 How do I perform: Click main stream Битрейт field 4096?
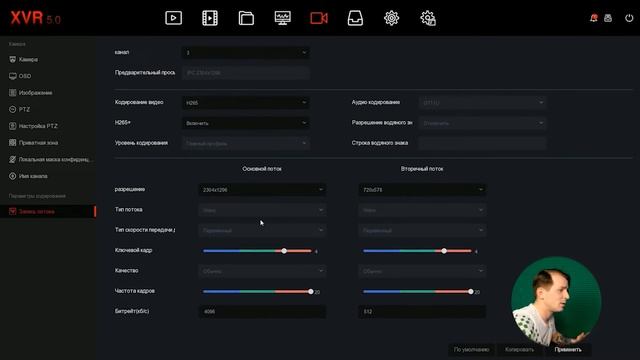pyautogui.click(x=262, y=311)
